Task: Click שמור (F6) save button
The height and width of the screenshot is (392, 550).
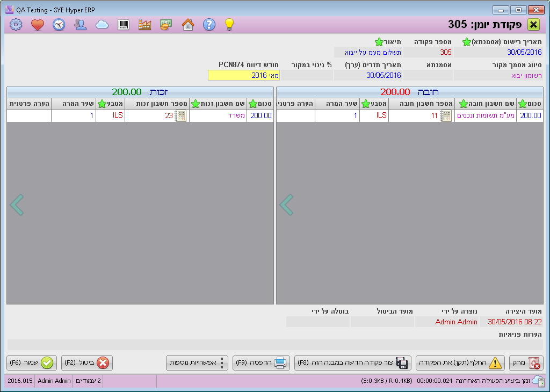Action: pyautogui.click(x=32, y=363)
